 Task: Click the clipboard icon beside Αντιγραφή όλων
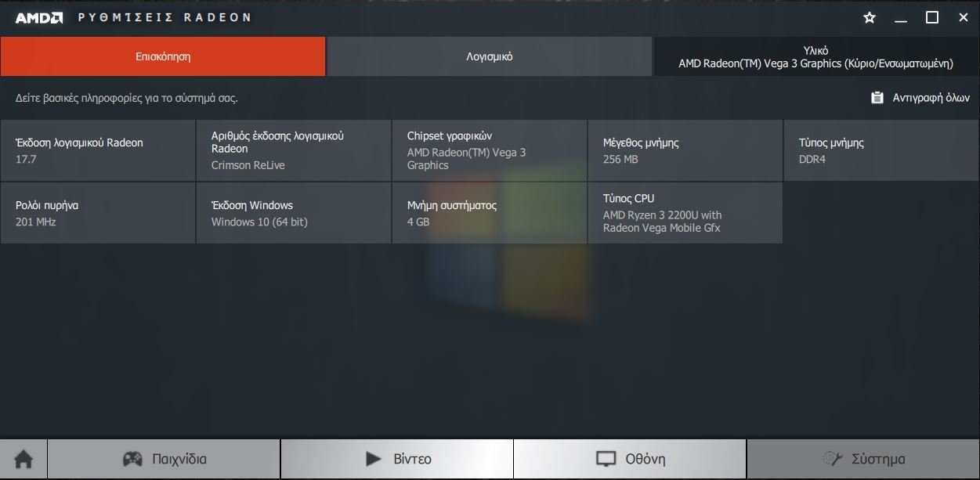(877, 98)
